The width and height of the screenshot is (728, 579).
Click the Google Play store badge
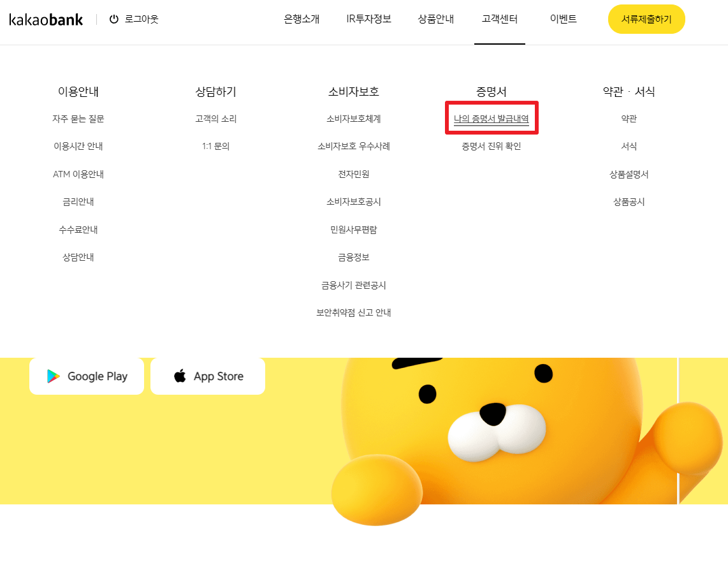[x=87, y=376]
